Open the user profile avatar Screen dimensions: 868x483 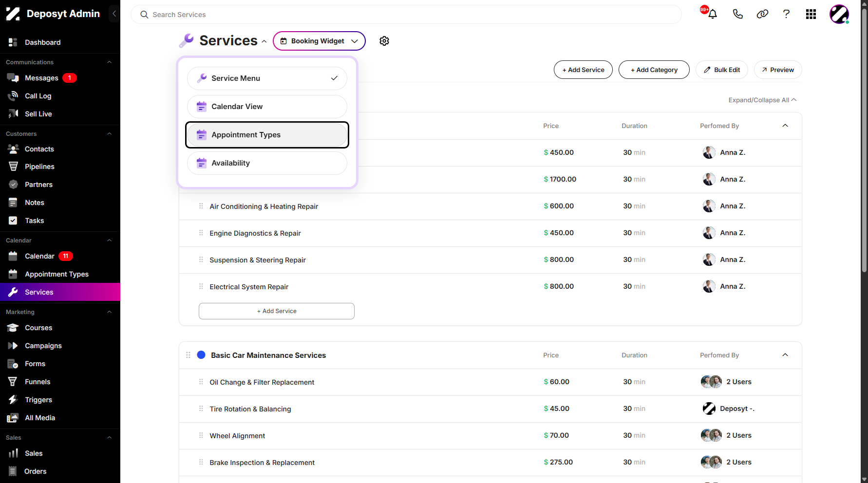[x=839, y=14]
